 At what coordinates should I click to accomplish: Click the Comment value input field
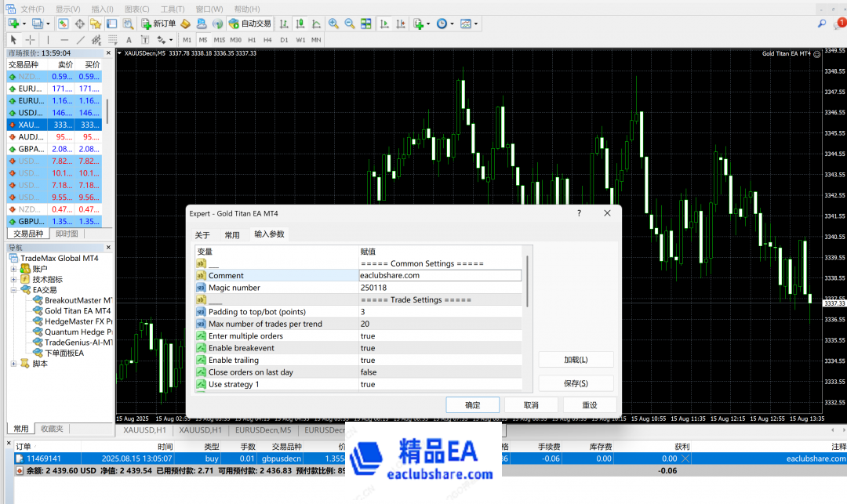[439, 276]
